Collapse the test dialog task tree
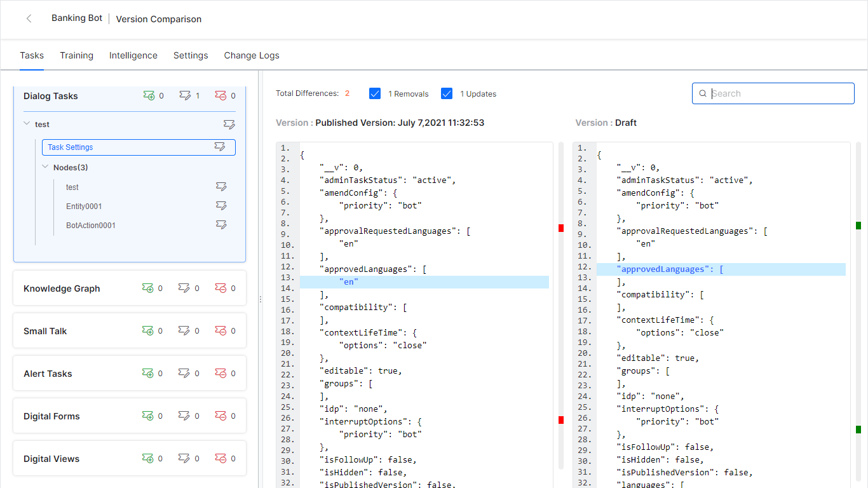Screen dimensions: 868x488 (x=26, y=124)
